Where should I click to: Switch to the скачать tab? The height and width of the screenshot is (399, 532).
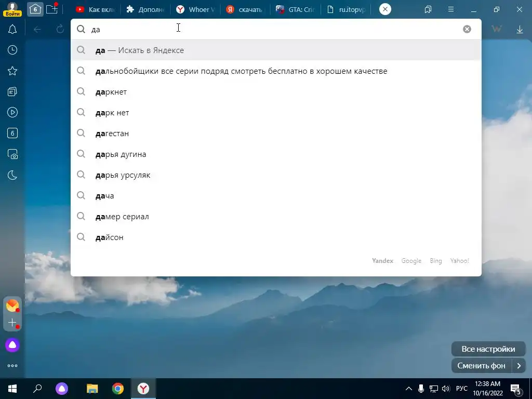click(245, 9)
